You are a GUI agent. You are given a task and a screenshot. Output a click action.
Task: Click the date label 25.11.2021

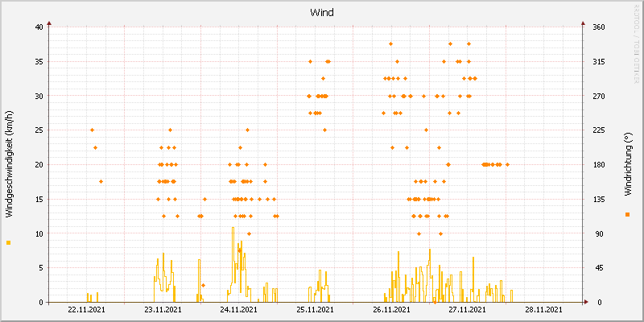coord(315,309)
